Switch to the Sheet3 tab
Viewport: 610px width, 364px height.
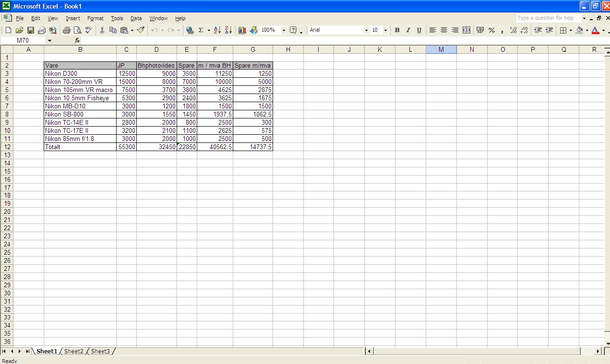pyautogui.click(x=100, y=352)
